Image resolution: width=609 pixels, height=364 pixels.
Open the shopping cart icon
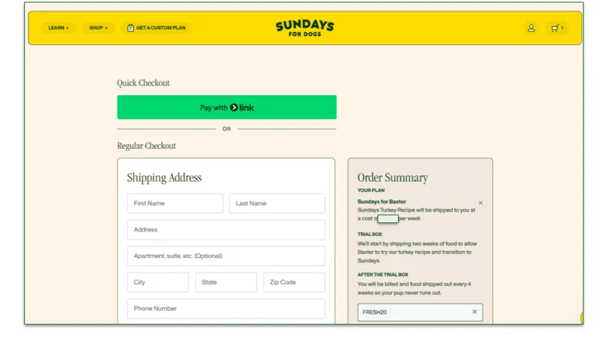pyautogui.click(x=557, y=28)
